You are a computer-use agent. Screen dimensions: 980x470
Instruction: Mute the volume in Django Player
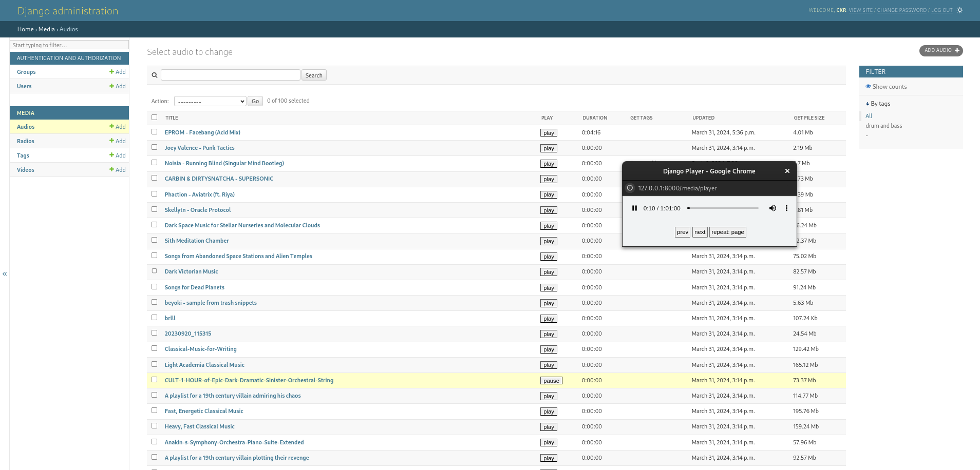coord(772,208)
